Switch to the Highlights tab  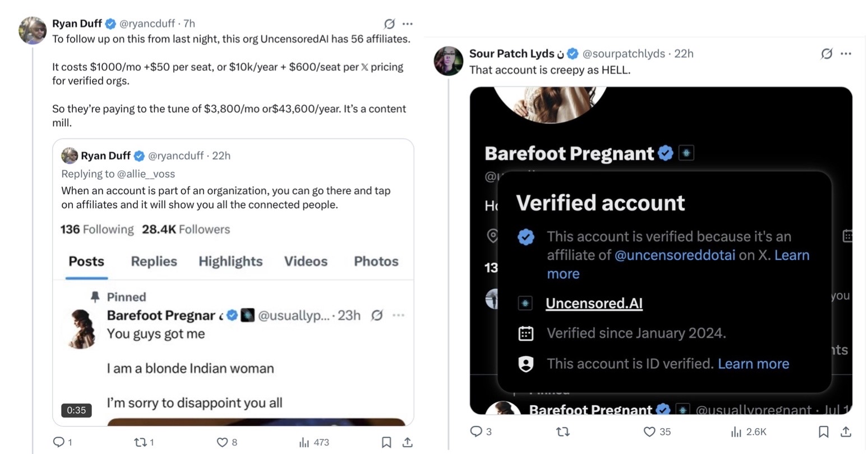[230, 262]
